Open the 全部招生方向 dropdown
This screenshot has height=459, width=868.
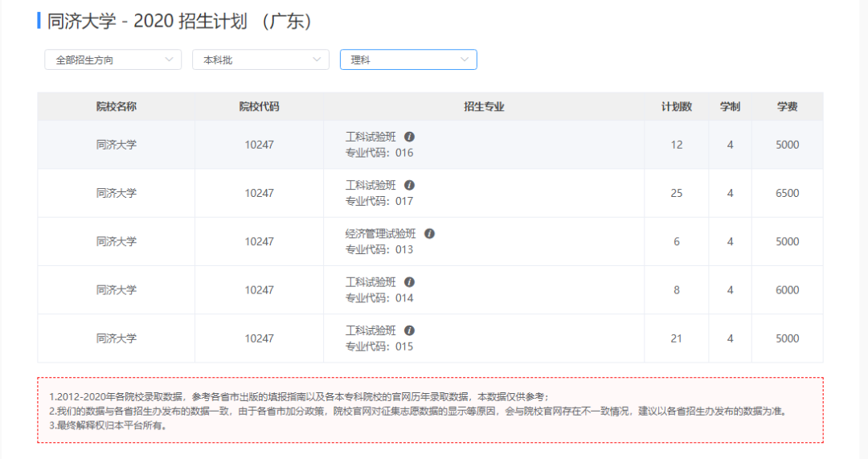tap(113, 59)
